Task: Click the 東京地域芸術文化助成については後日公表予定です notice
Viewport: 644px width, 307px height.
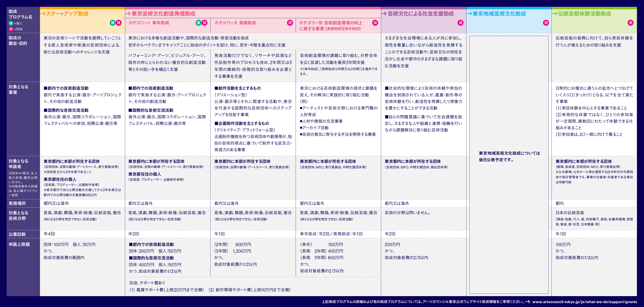Action: 509,156
